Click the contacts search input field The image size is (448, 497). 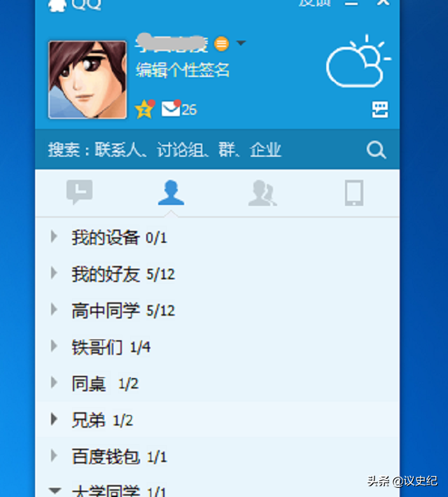(203, 150)
